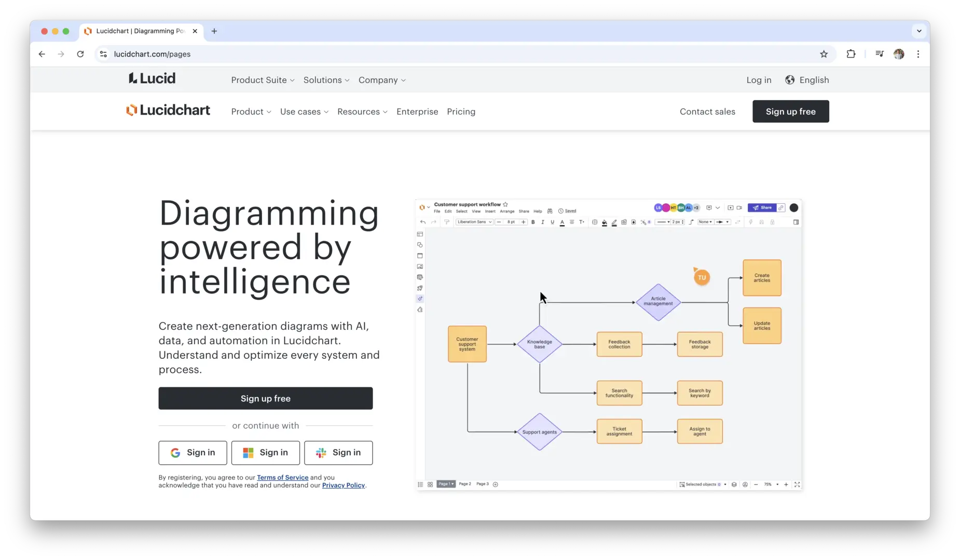The image size is (960, 560).
Task: Click the Lucid logo in the top bar
Action: [x=152, y=79]
